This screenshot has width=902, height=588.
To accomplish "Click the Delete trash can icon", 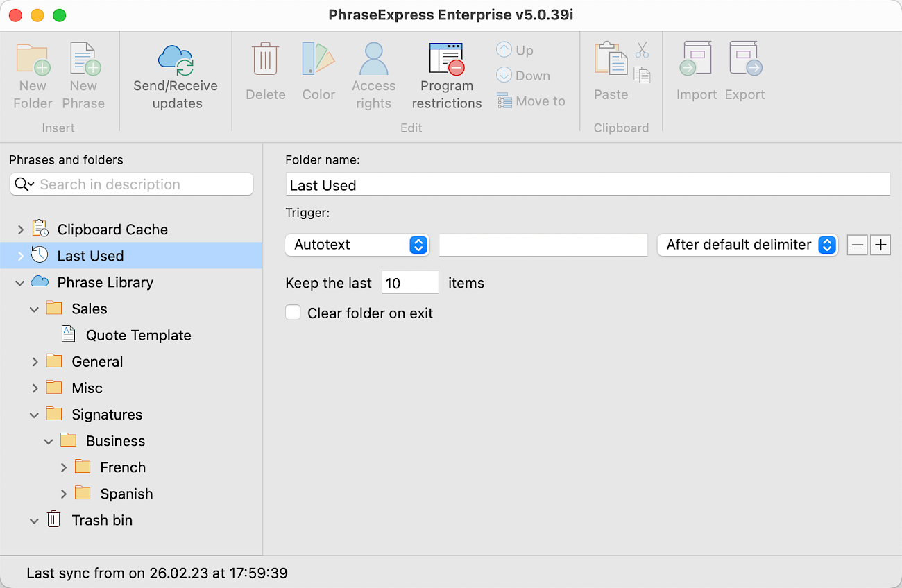I will pos(265,58).
